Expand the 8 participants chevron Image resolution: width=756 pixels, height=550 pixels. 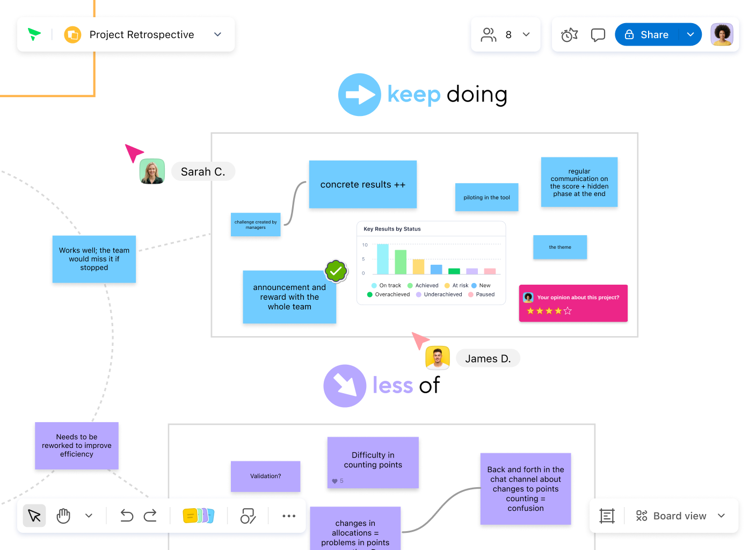526,34
